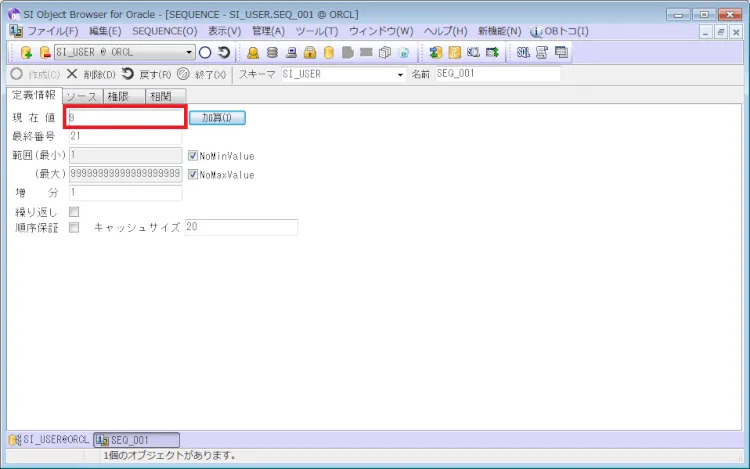
Task: Restore the inner MDI child window
Action: 721,33
